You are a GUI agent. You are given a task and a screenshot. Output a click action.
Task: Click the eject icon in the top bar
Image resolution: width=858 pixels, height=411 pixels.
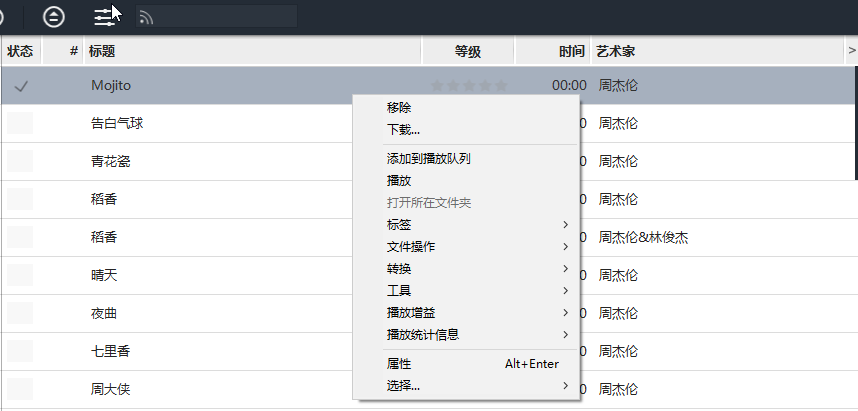coord(54,16)
